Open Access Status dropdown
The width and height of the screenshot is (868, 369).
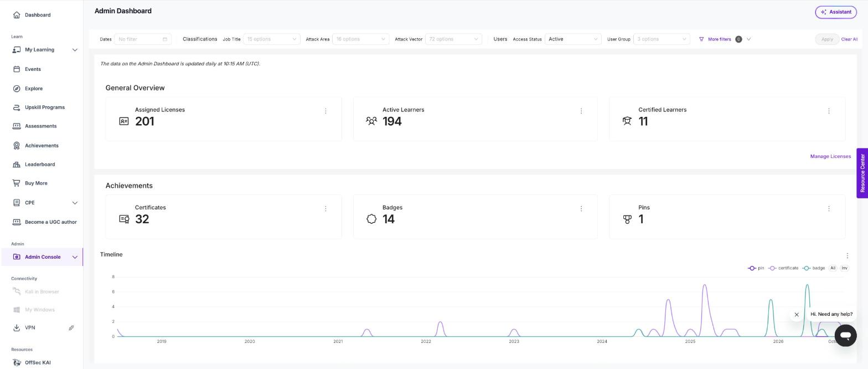pyautogui.click(x=573, y=39)
